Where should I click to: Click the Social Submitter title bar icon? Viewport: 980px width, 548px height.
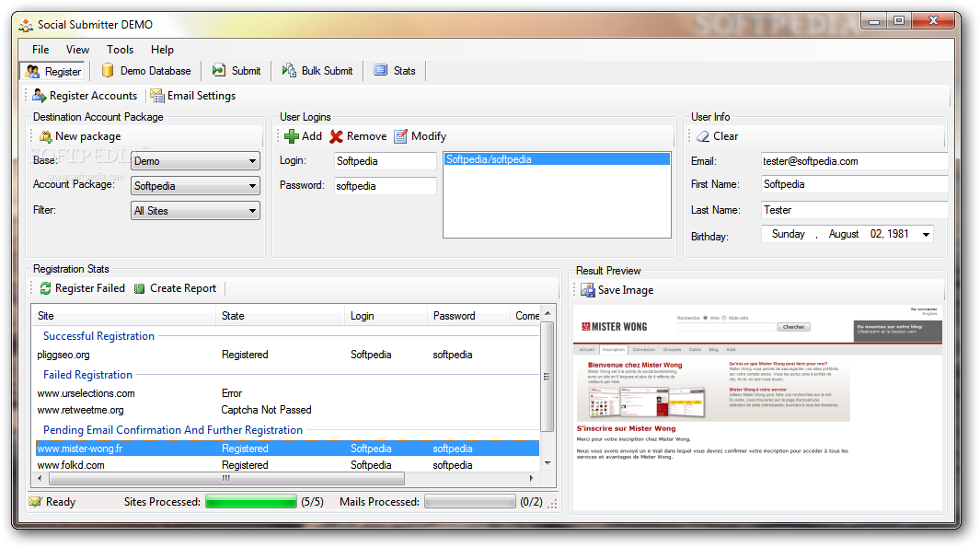click(x=26, y=25)
